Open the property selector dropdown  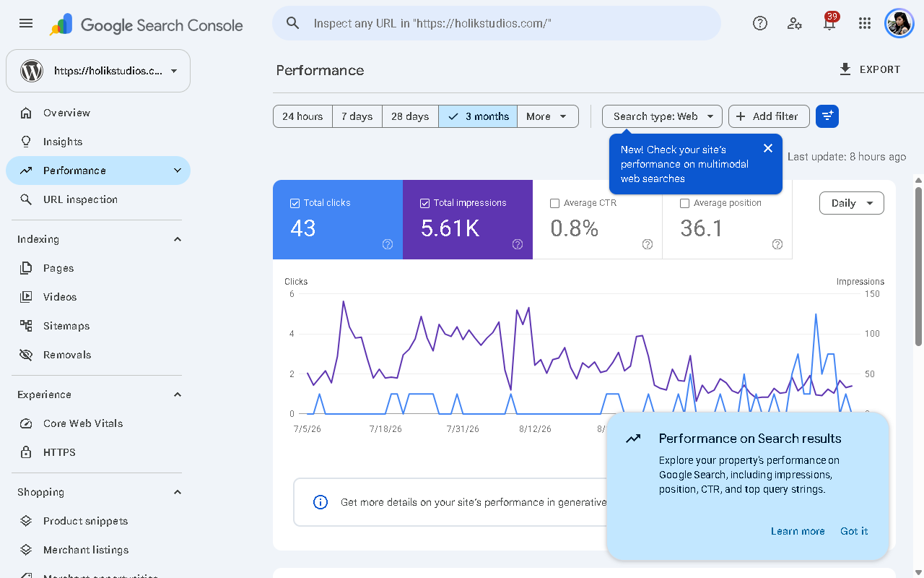click(x=98, y=71)
